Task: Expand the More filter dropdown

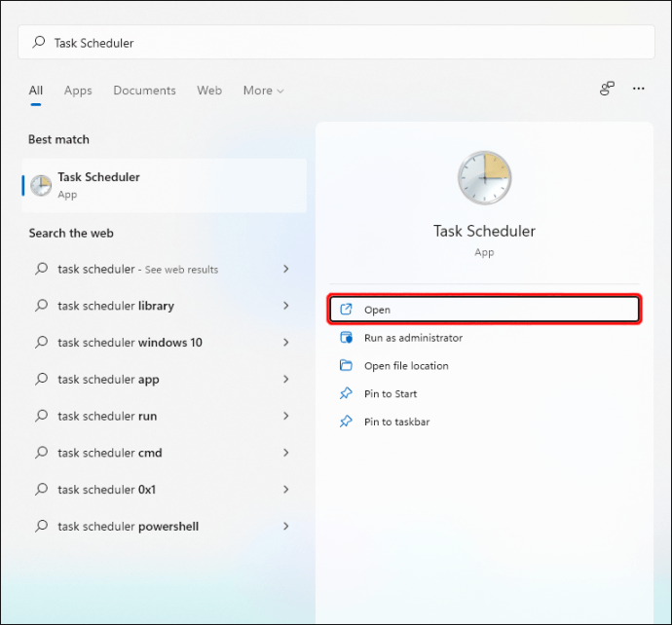Action: pyautogui.click(x=263, y=91)
